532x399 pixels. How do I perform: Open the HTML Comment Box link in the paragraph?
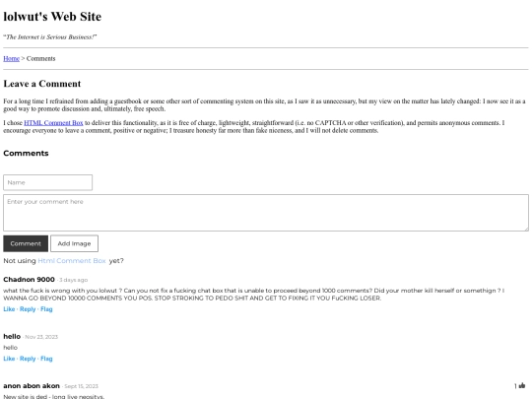pos(53,123)
